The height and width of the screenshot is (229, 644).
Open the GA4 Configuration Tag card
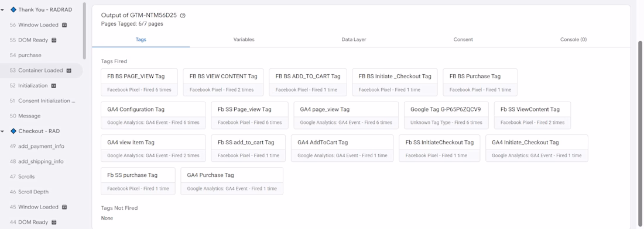[x=153, y=116]
